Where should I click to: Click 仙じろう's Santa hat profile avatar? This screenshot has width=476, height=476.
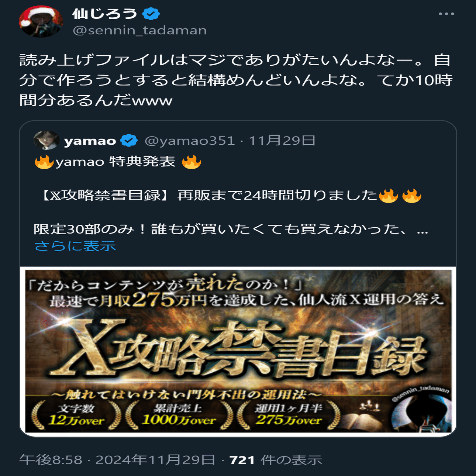coord(41,21)
